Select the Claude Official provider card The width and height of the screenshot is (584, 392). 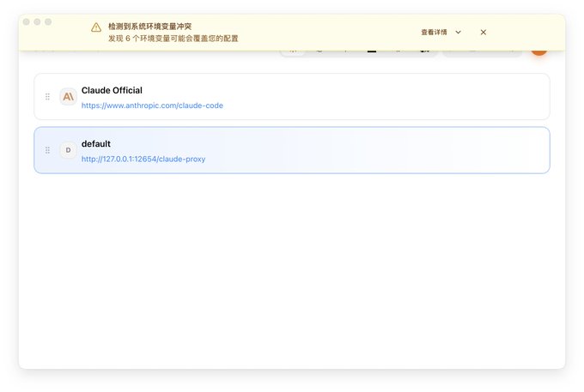click(292, 97)
